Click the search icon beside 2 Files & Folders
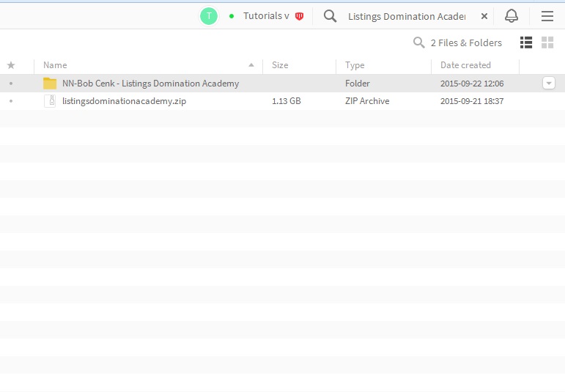Viewport: 565px width, 392px height. point(418,42)
